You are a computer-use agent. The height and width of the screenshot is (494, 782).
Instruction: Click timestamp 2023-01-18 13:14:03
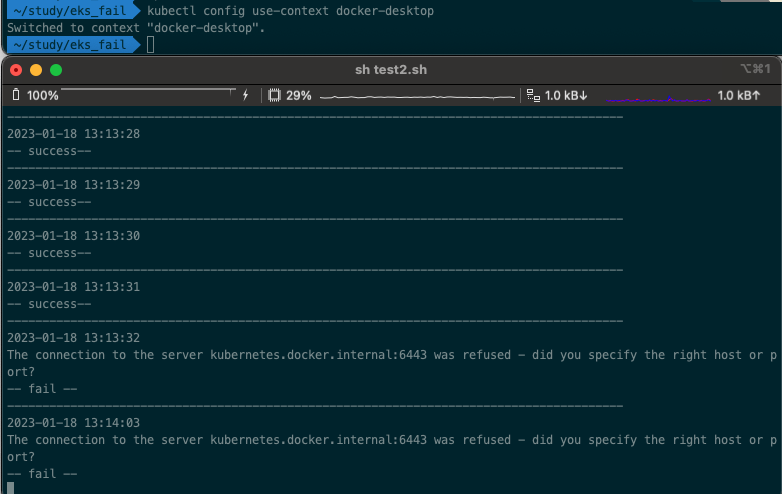tap(73, 423)
